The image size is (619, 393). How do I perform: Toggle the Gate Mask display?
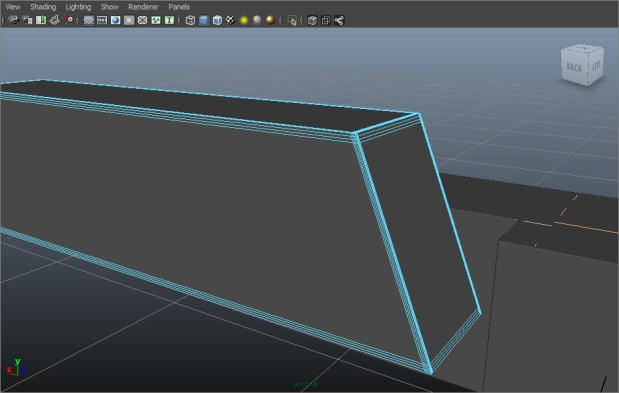pyautogui.click(x=129, y=20)
